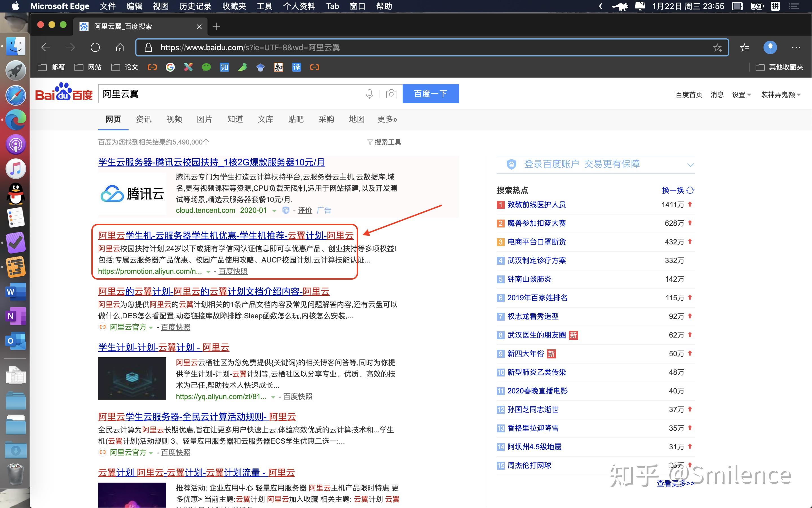
Task: Open the 历史记录 menu in menu bar
Action: pos(195,6)
